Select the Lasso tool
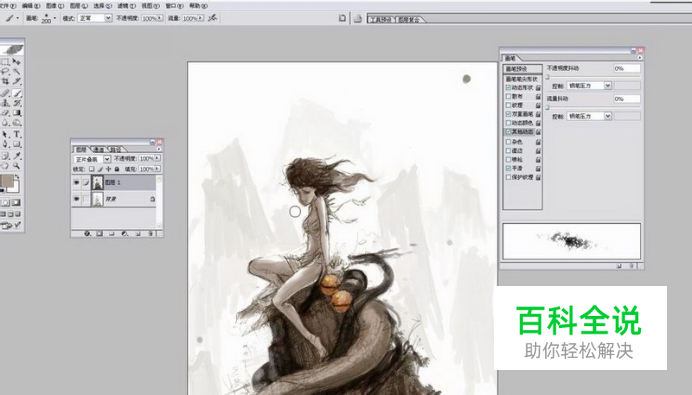Image resolution: width=692 pixels, height=395 pixels. click(x=5, y=71)
